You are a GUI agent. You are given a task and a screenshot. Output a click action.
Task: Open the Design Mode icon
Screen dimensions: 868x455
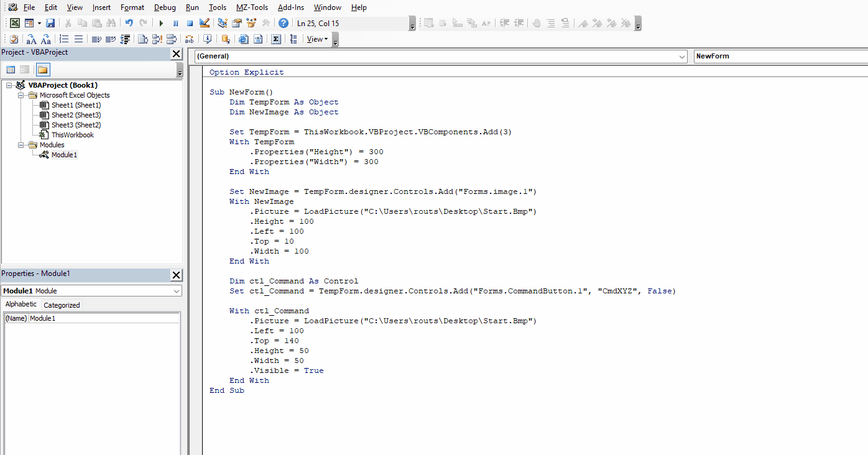click(x=204, y=23)
